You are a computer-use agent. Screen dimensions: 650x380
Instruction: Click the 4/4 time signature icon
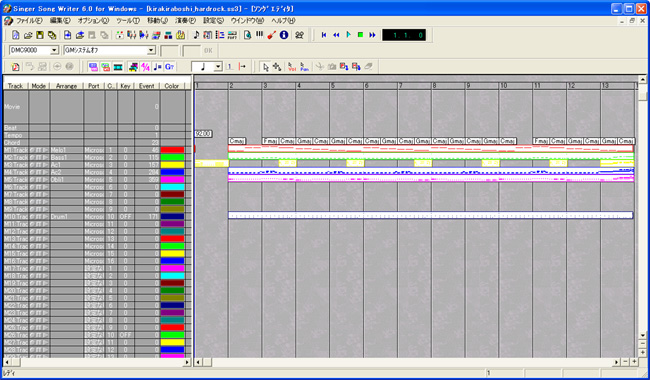click(x=145, y=67)
